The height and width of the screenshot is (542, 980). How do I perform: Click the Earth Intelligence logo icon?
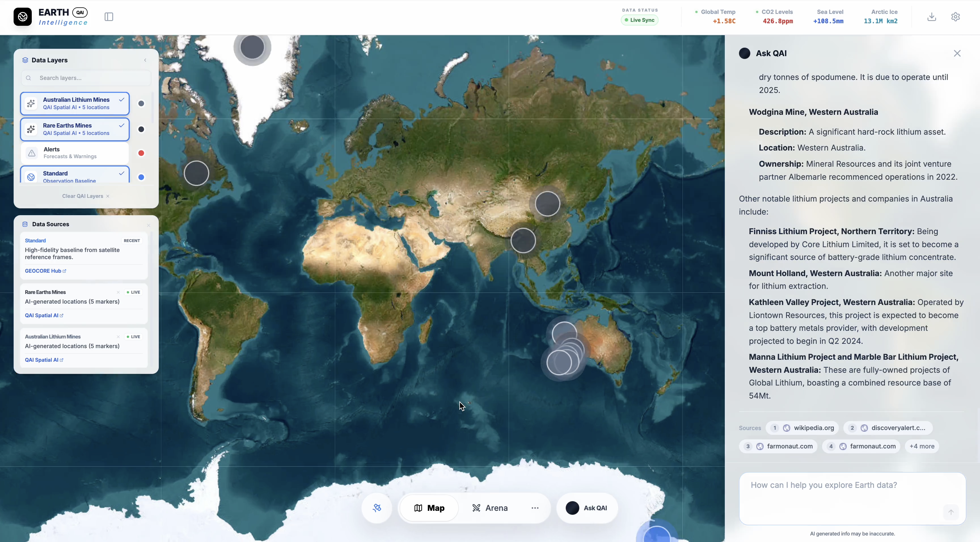(x=22, y=17)
